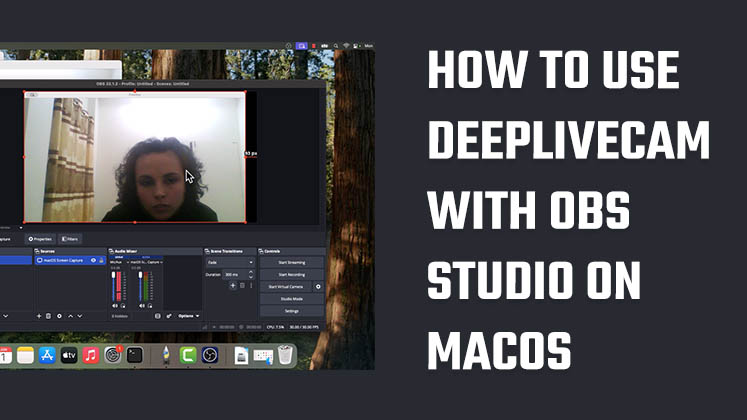Enable Studio Mode in Controls
Viewport: 747px width, 420px height.
tap(292, 299)
